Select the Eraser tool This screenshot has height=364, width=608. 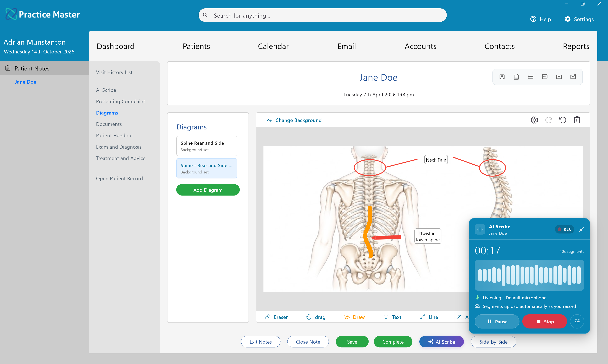click(276, 317)
